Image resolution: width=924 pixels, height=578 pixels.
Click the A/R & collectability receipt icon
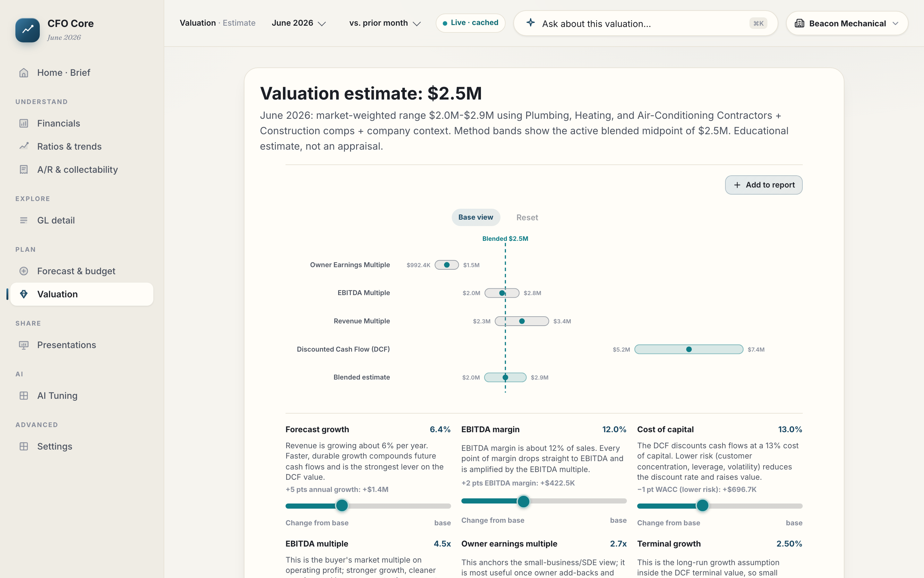click(24, 170)
